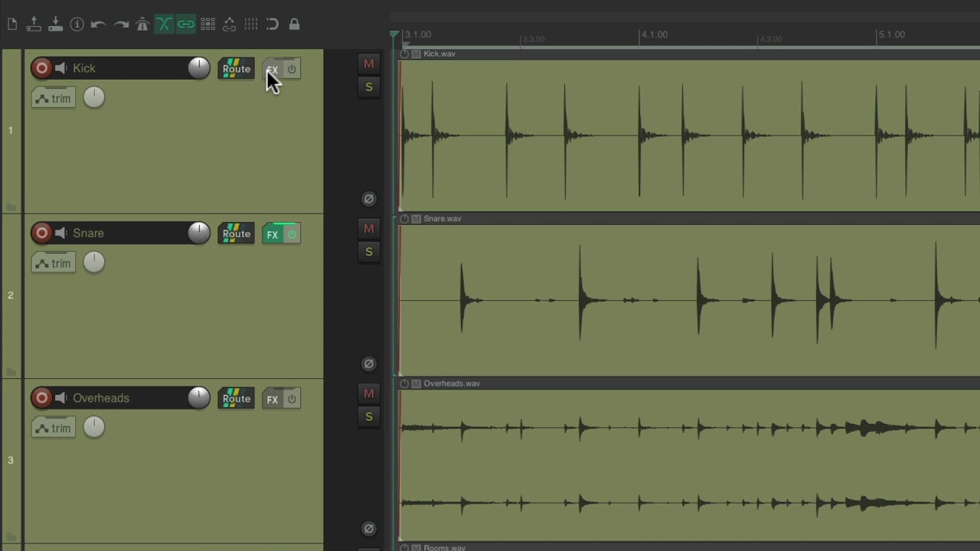Open the Kick track FX chain
980x551 pixels.
273,70
